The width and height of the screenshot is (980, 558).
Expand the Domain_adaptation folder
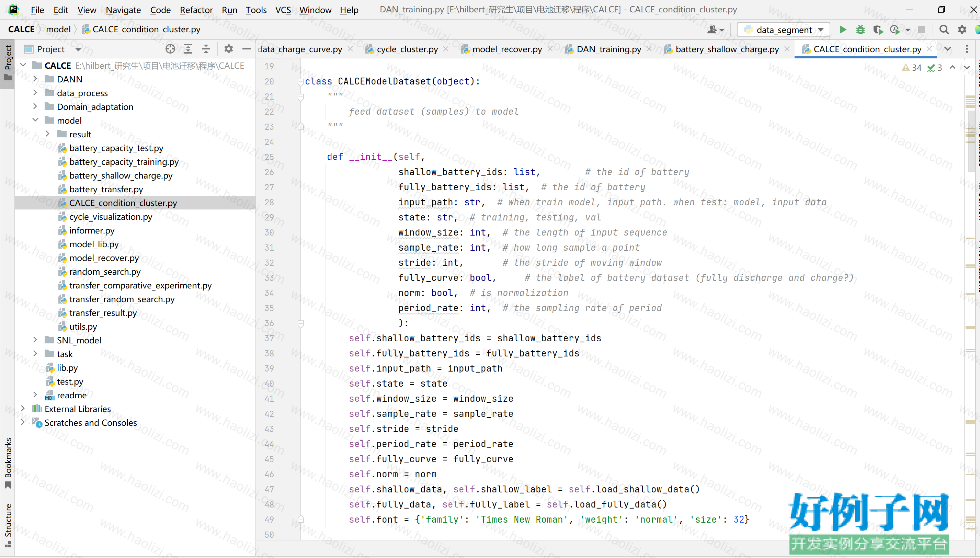click(35, 106)
